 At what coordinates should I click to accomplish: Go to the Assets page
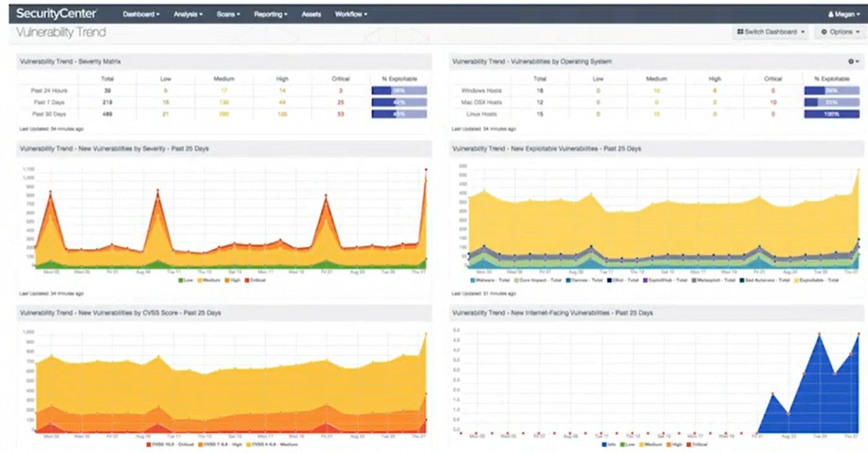pos(311,15)
